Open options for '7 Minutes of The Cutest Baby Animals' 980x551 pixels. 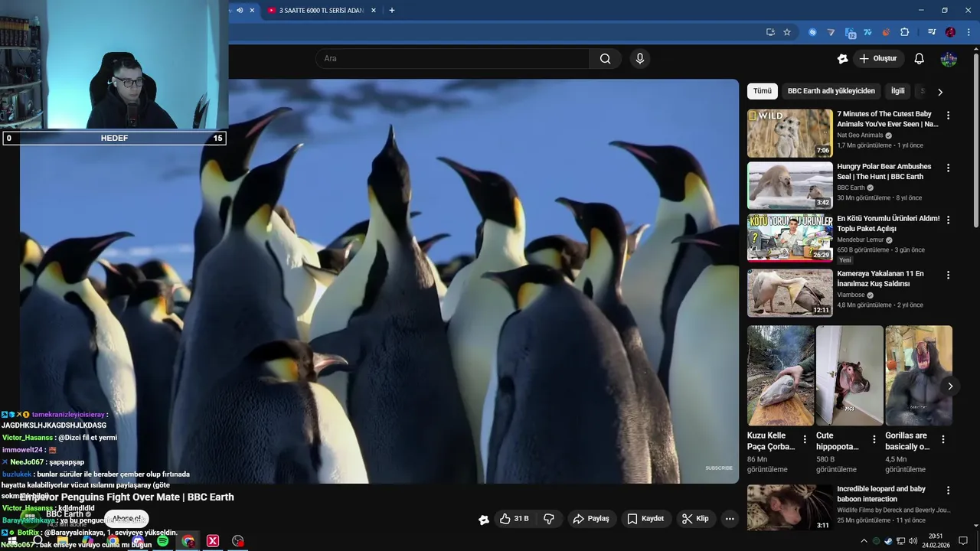948,116
